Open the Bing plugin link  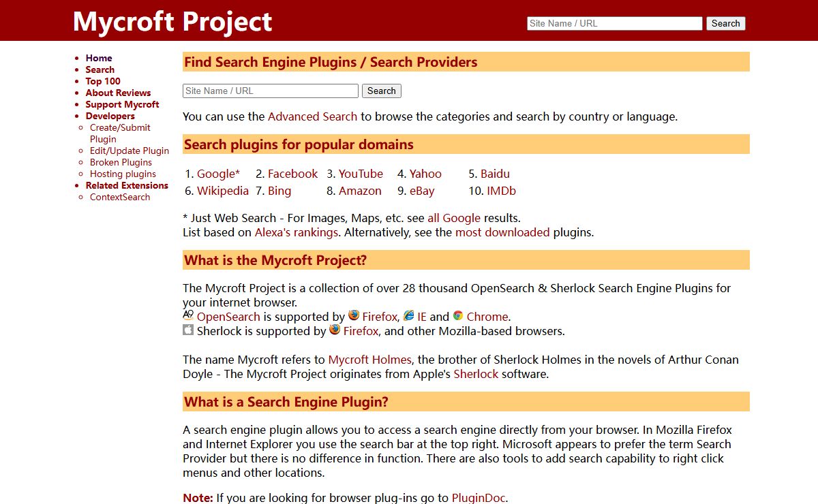pos(279,191)
